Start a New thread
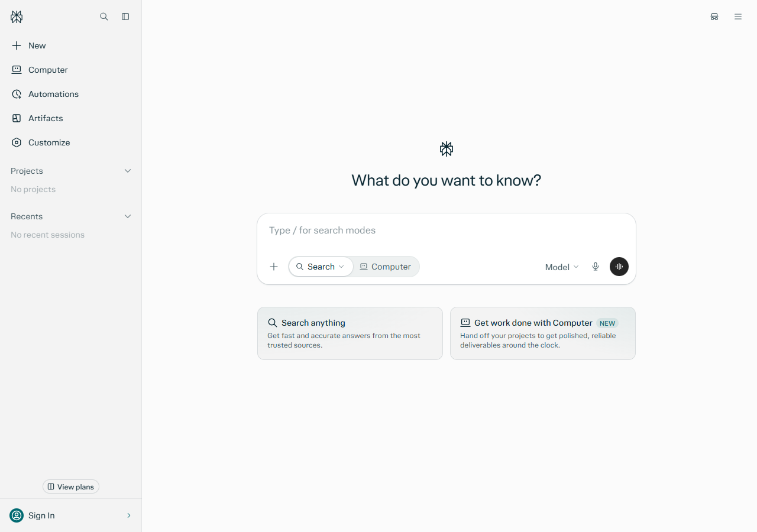Screen dimensions: 757x532 coord(71,46)
